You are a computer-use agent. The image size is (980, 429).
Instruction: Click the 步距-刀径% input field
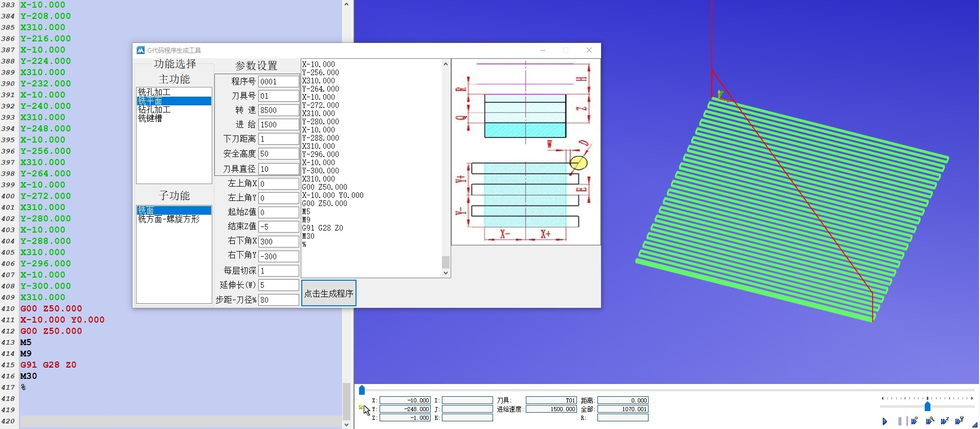(x=278, y=300)
